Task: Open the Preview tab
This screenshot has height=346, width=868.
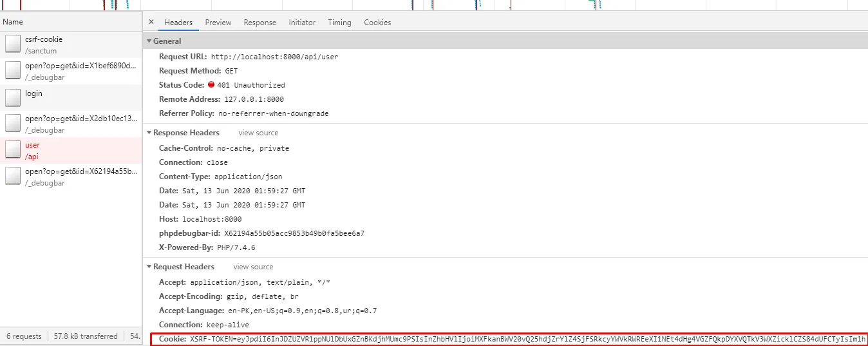Action: pyautogui.click(x=218, y=23)
